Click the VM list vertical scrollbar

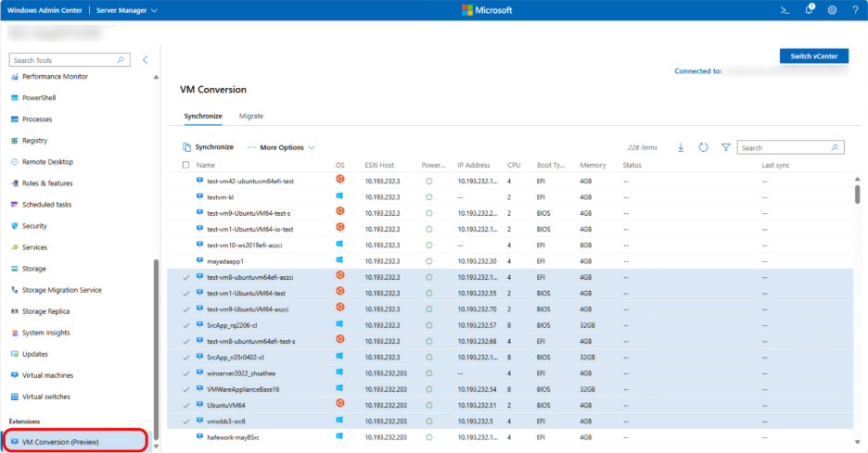856,195
